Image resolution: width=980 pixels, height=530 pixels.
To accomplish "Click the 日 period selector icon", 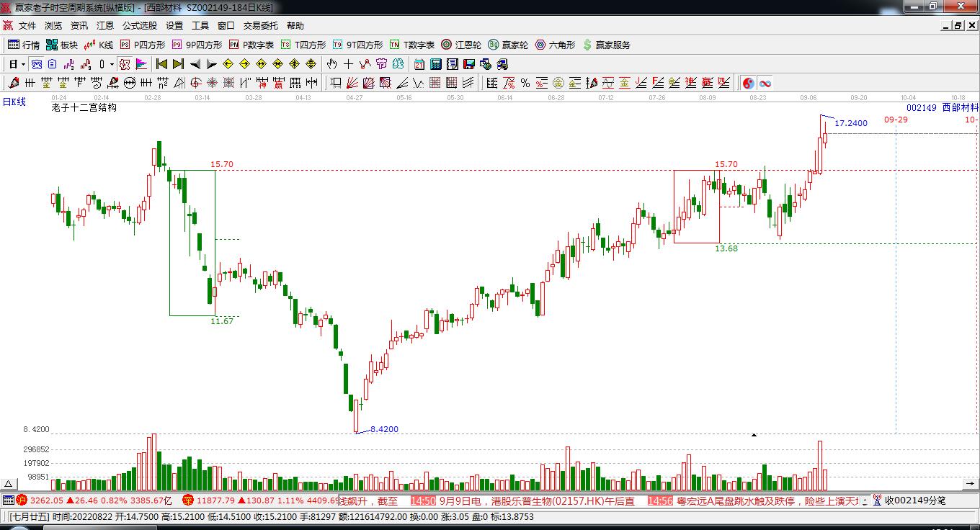I will pos(13,64).
